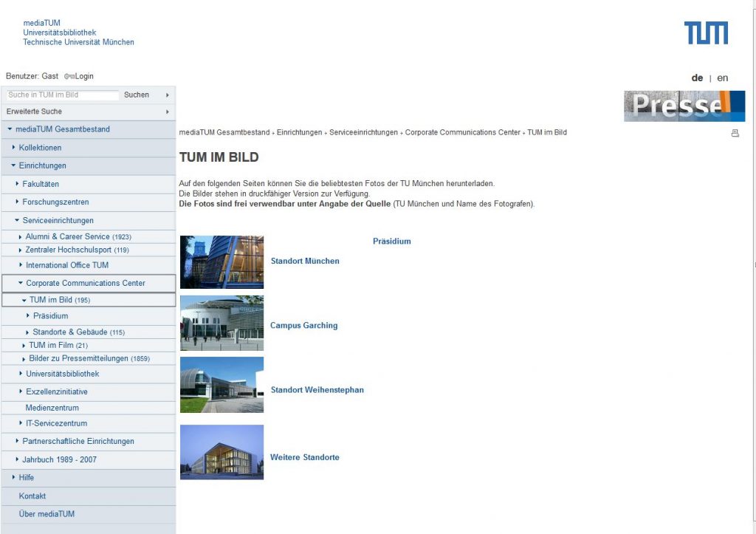The image size is (756, 534).
Task: Open the Hilfe menu entry
Action: (26, 477)
